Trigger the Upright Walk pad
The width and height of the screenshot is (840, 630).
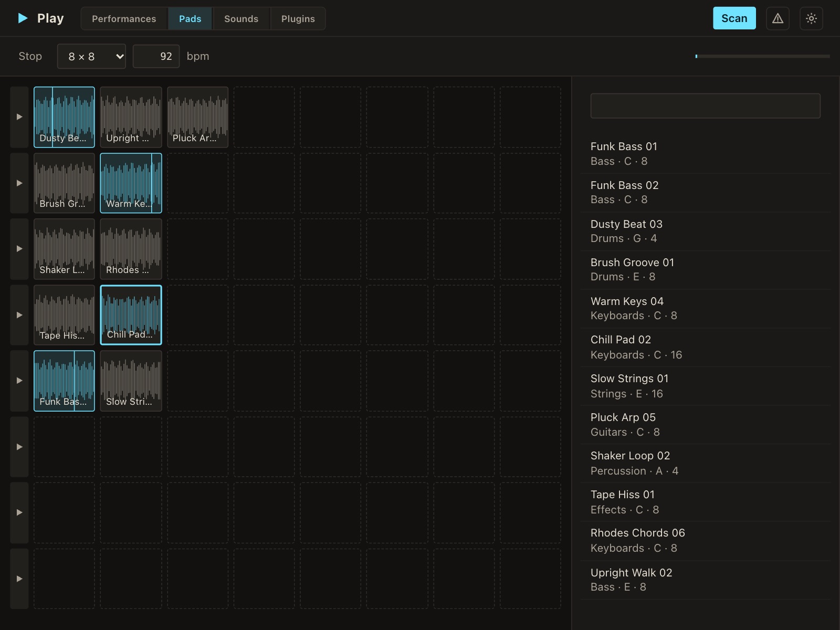pos(131,117)
